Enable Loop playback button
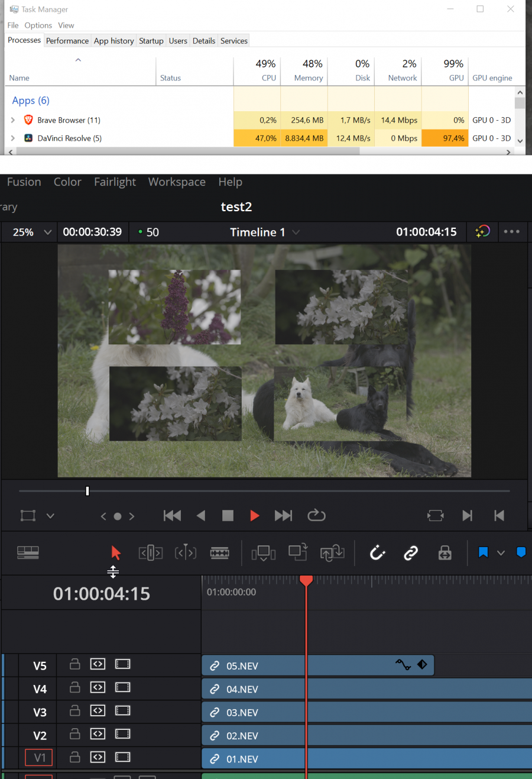 click(x=316, y=515)
